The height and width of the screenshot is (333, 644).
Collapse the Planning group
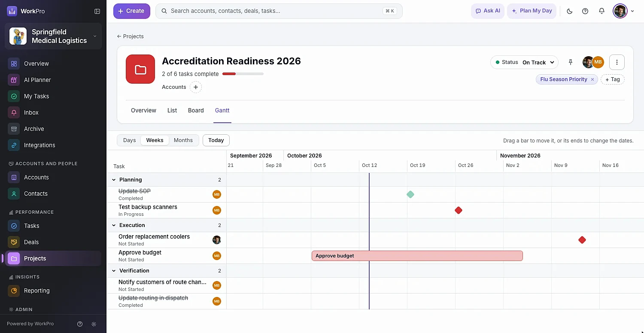pos(114,180)
